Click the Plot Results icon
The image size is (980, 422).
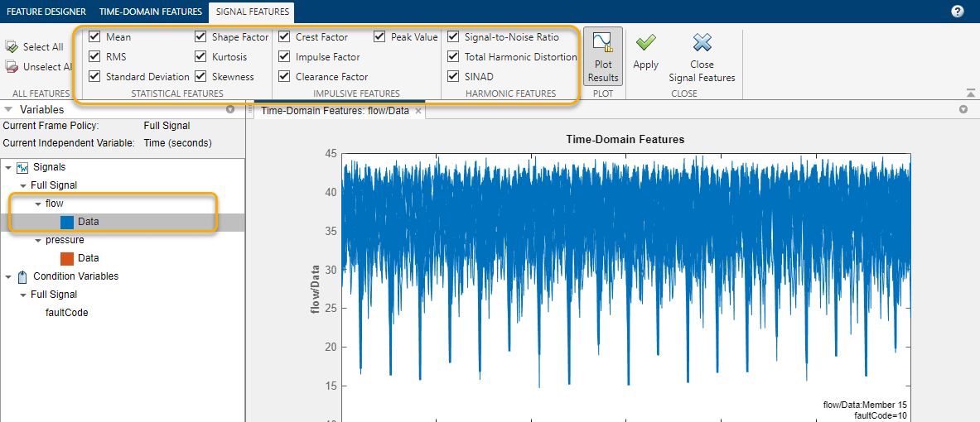[x=603, y=43]
